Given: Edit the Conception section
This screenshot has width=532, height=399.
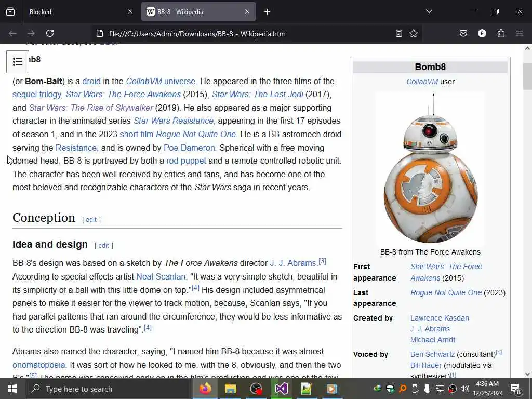Looking at the screenshot, I should 91,220.
